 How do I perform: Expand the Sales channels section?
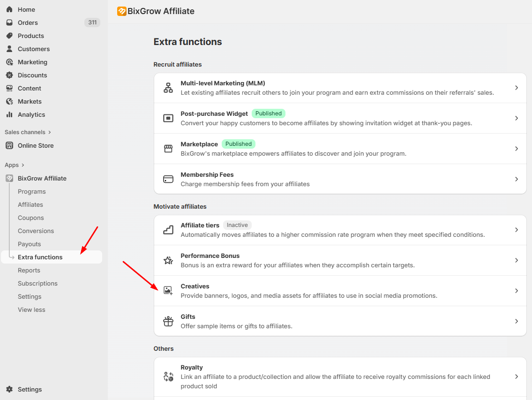tap(28, 132)
